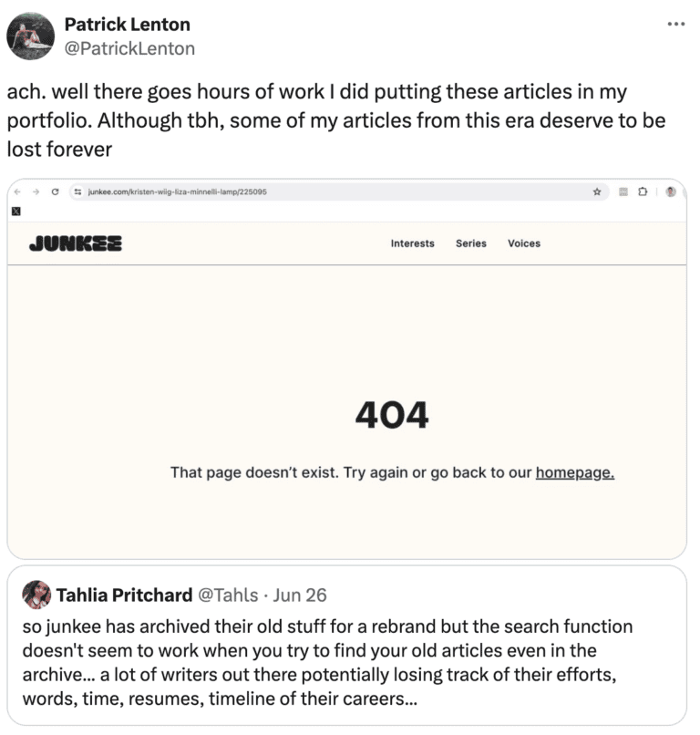Image resolution: width=700 pixels, height=735 pixels.
Task: Click the homepage link on the 404 page
Action: 575,472
